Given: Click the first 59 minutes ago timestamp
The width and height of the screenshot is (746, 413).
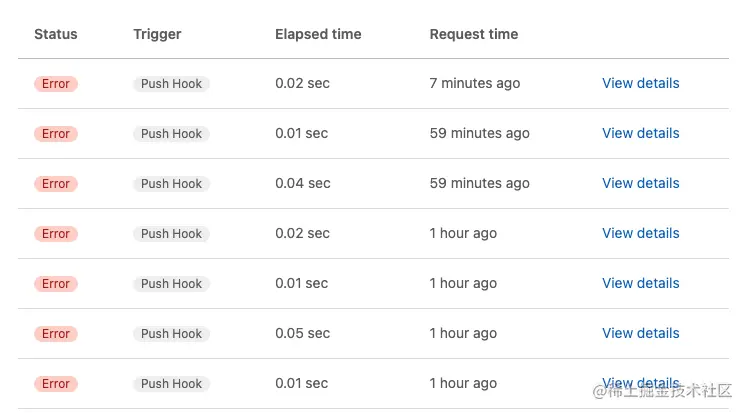Looking at the screenshot, I should click(x=479, y=133).
